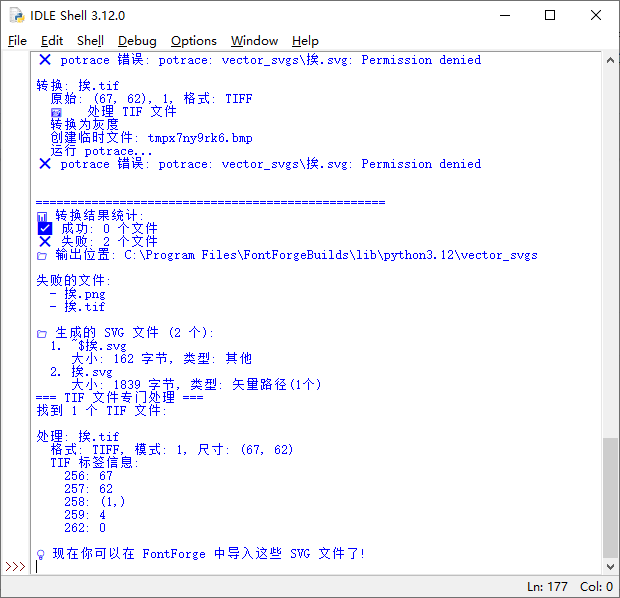Click the tag line '257: 62'
The image size is (620, 598).
[89, 488]
